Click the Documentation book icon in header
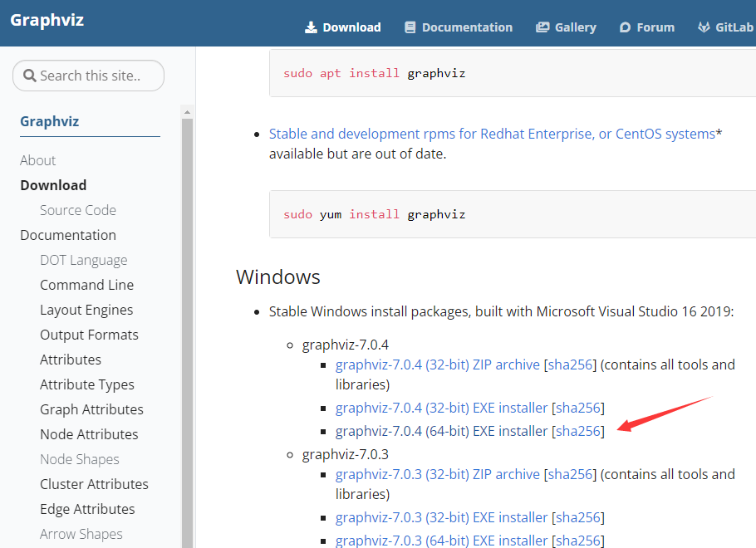This screenshot has width=756, height=548. click(x=410, y=27)
